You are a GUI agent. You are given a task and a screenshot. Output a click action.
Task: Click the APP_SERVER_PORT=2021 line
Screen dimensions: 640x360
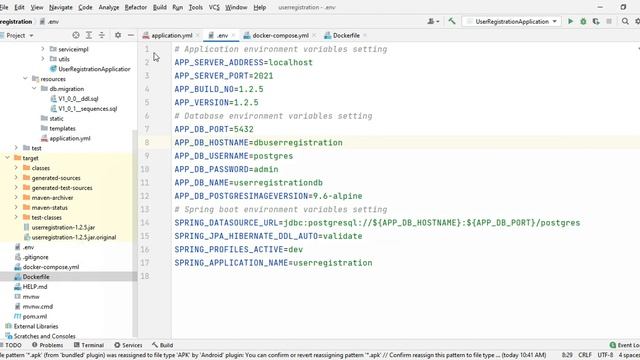coord(224,76)
